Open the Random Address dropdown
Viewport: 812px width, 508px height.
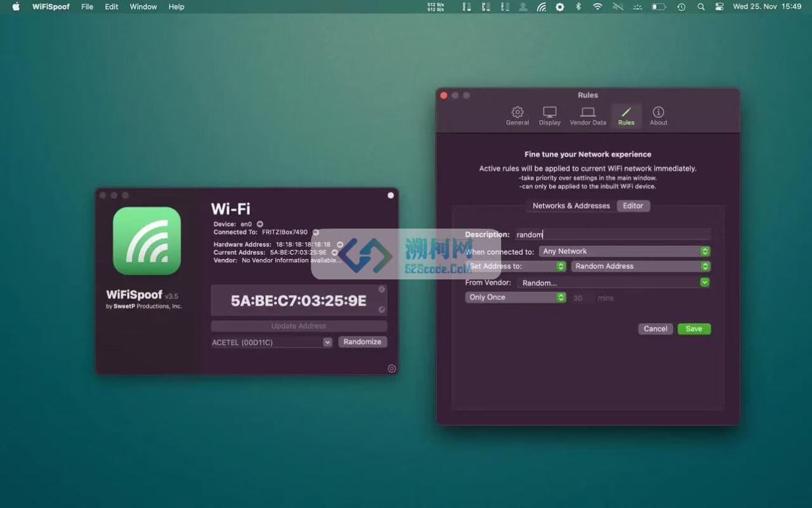641,267
